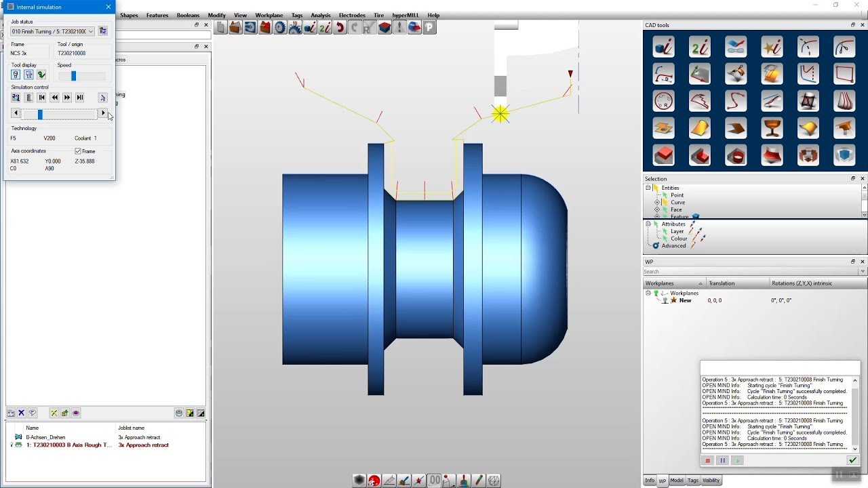Click the 2i icon in top toolbar
Image resolution: width=868 pixels, height=488 pixels.
(x=325, y=28)
